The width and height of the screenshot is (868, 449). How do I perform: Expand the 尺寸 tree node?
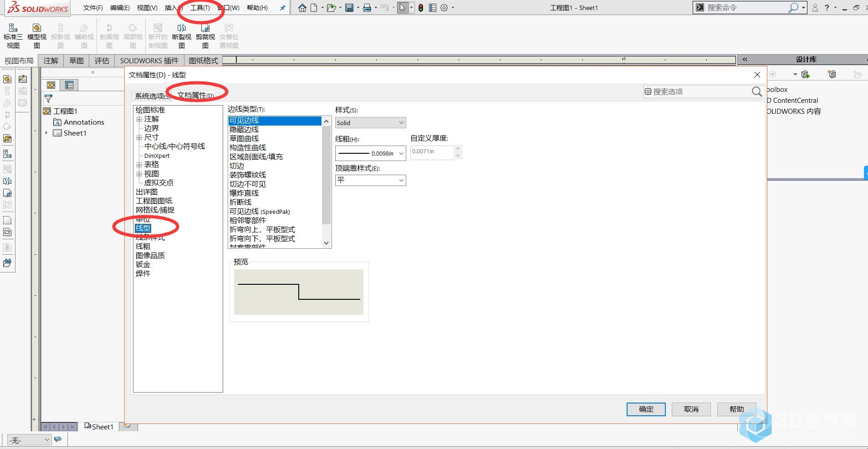coord(139,137)
